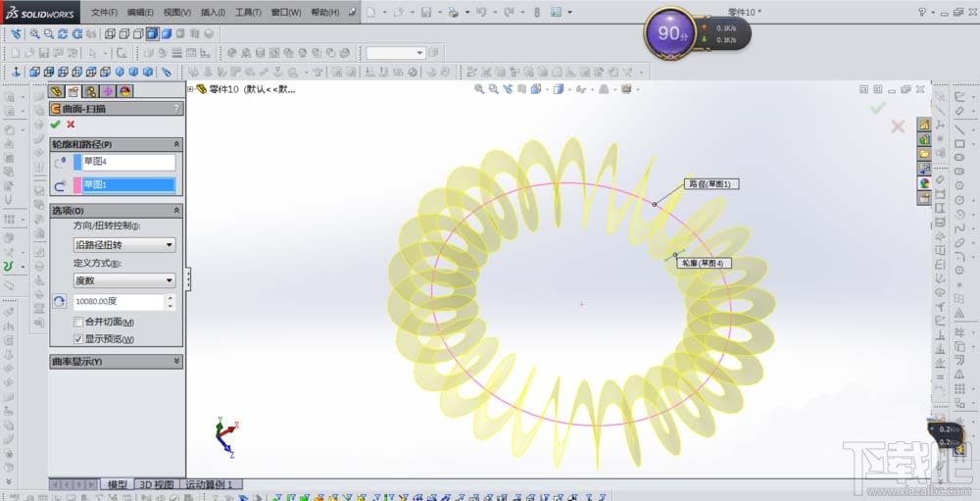Select shaded display style icon

click(x=167, y=33)
